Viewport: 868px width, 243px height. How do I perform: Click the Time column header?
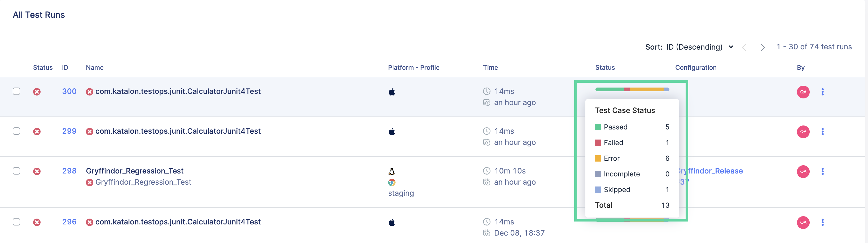(x=490, y=67)
